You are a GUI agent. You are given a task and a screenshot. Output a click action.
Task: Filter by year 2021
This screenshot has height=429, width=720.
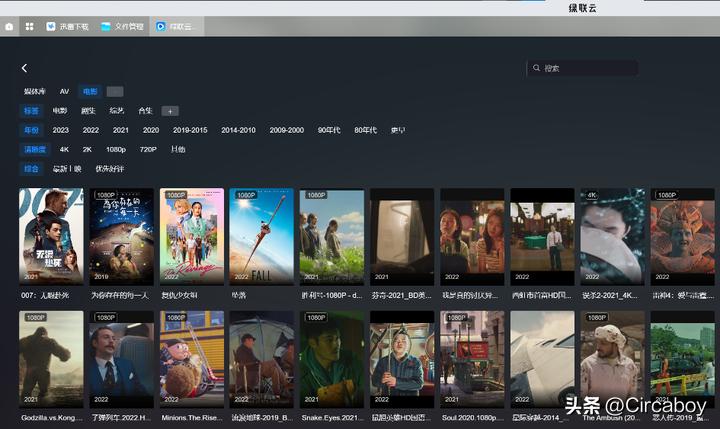point(121,130)
